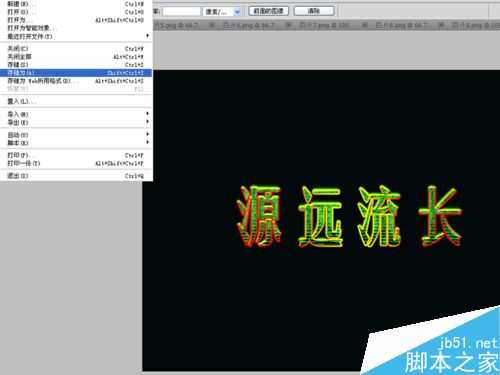Choose 存储为 Web 所用格式 entry
500x375 pixels.
76,81
